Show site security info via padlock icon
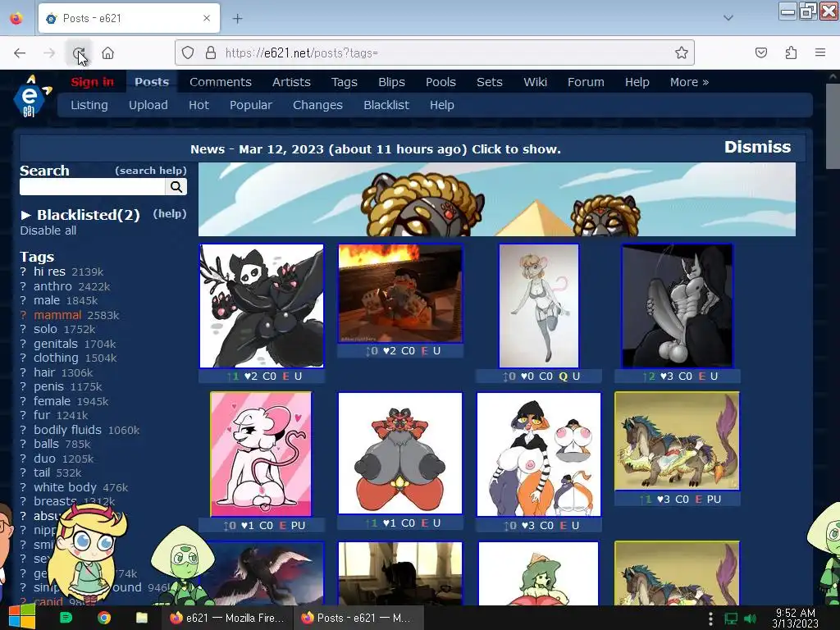840x630 pixels. tap(211, 52)
